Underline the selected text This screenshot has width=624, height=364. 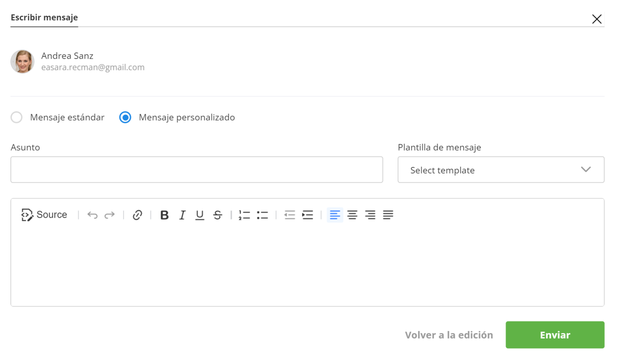200,215
